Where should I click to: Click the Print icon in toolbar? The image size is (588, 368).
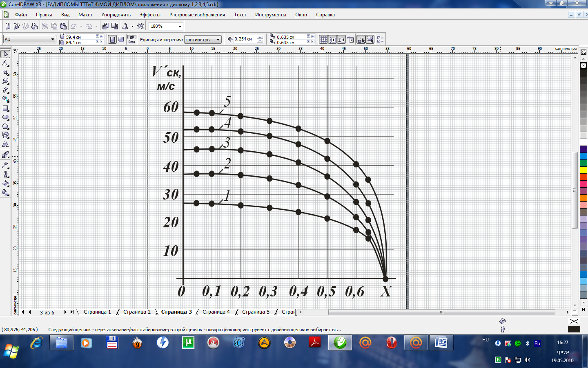click(x=35, y=26)
